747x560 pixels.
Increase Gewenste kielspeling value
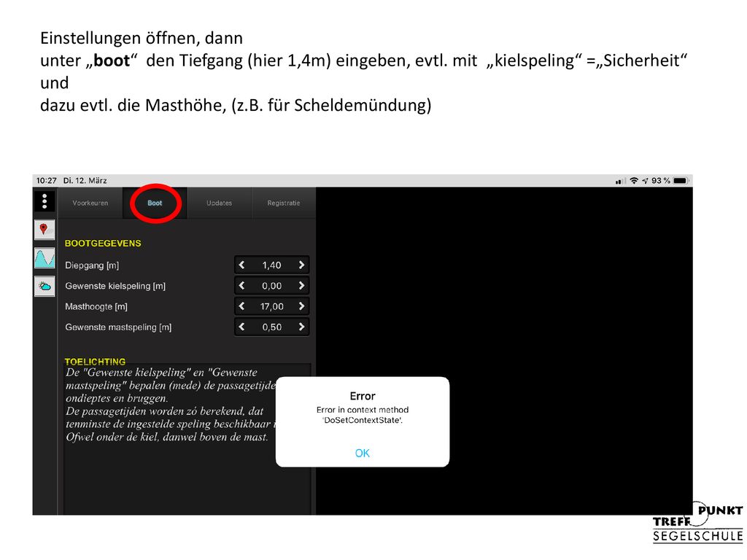coord(301,286)
